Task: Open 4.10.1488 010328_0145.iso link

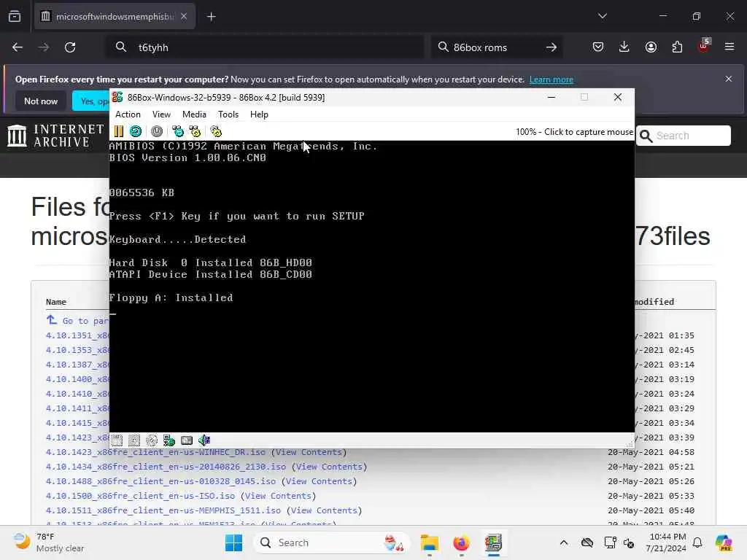Action: coord(160,481)
